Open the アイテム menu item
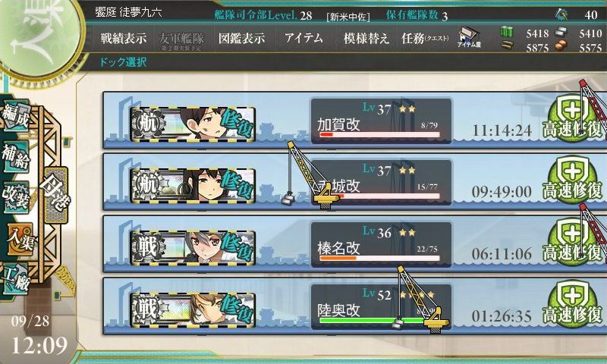Image resolution: width=607 pixels, height=364 pixels. click(303, 38)
